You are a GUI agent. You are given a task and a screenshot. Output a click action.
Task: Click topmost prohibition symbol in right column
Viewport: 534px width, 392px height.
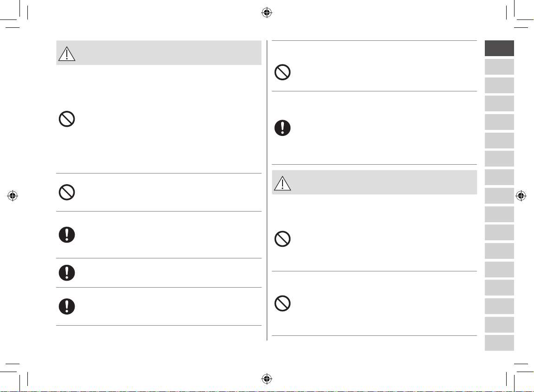click(x=283, y=72)
